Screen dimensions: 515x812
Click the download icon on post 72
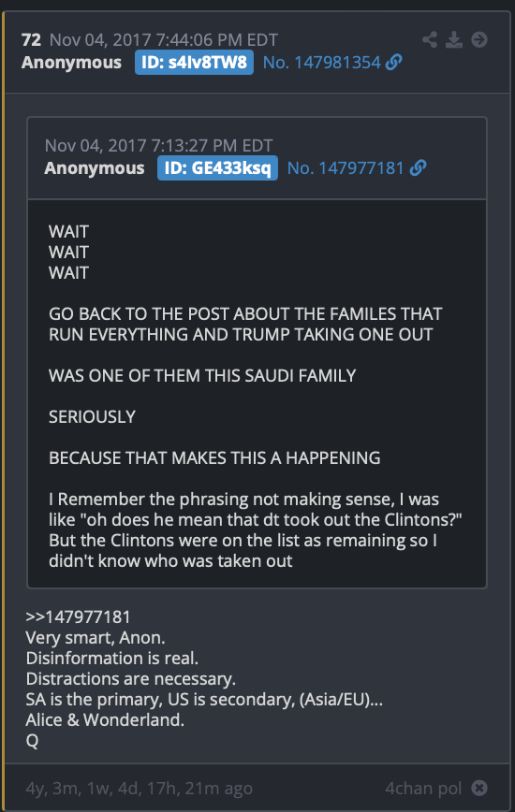454,39
